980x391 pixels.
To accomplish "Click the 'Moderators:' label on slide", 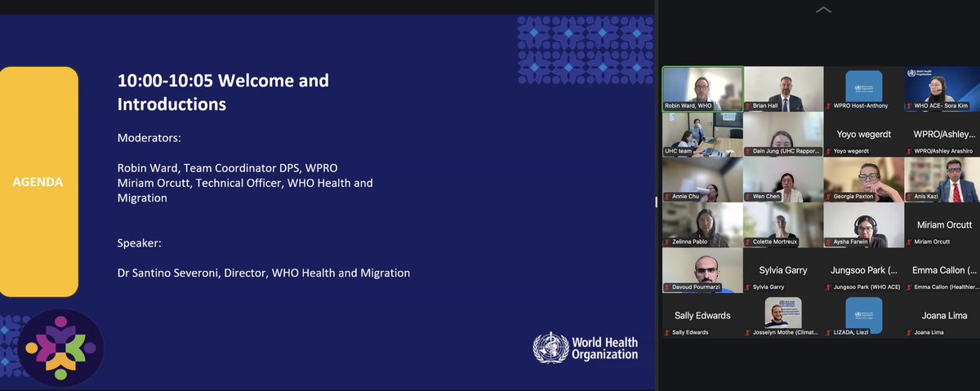I will point(149,138).
